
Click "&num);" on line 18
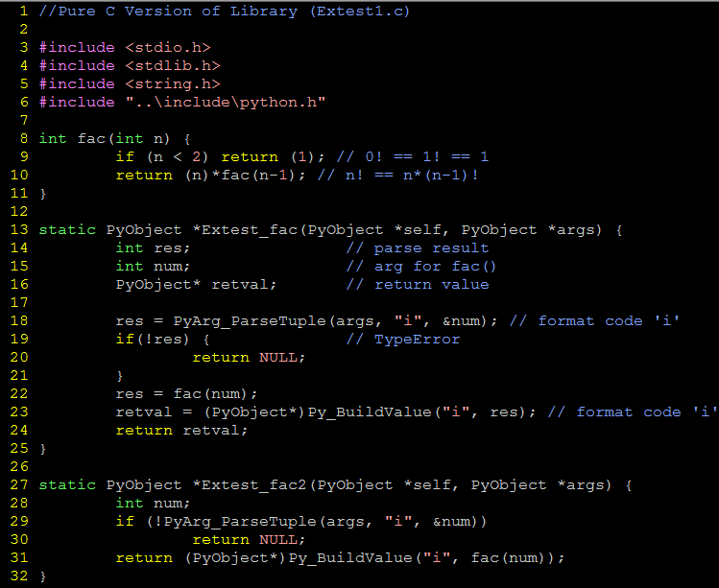(x=470, y=320)
